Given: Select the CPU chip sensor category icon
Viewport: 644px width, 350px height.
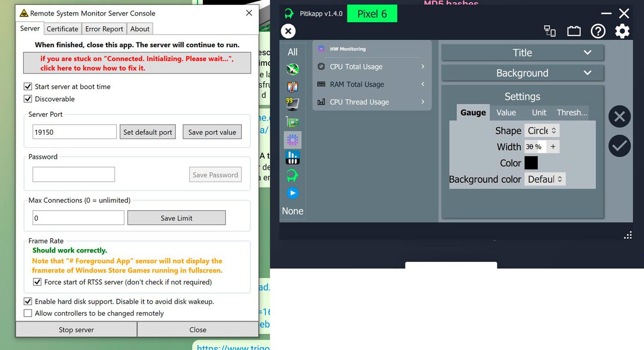Looking at the screenshot, I should (292, 139).
